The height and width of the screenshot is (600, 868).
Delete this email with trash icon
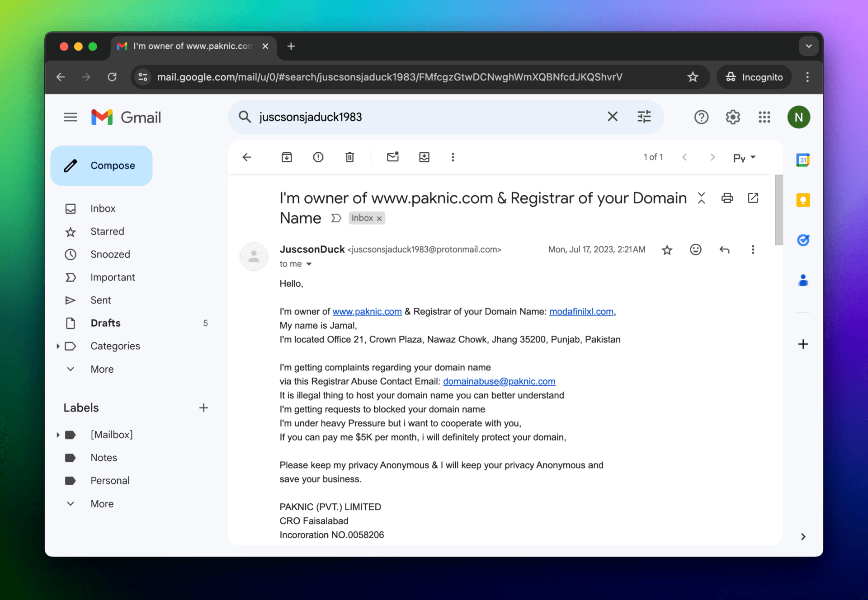pyautogui.click(x=349, y=157)
